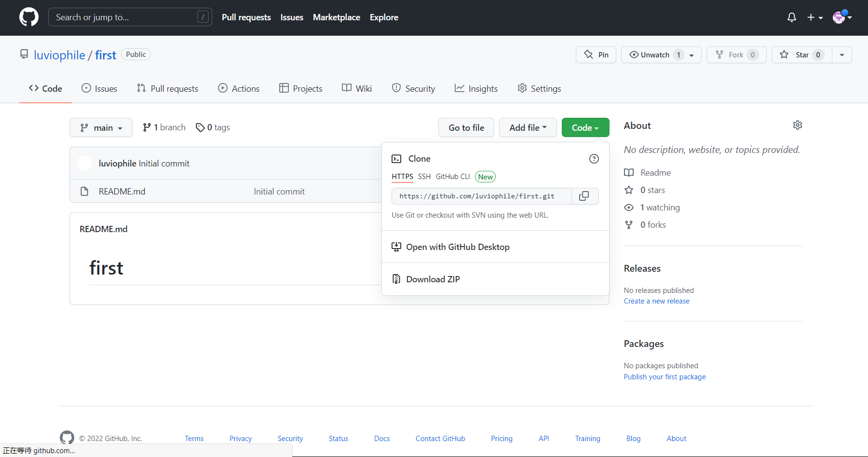View 0 forks in About sidebar
Image resolution: width=868 pixels, height=457 pixels.
645,225
